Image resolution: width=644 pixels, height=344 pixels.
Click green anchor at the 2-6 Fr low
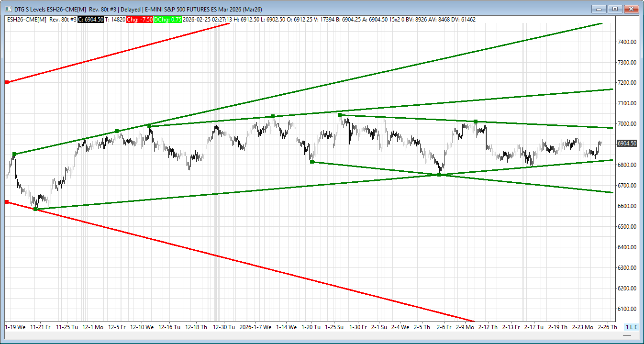point(439,175)
